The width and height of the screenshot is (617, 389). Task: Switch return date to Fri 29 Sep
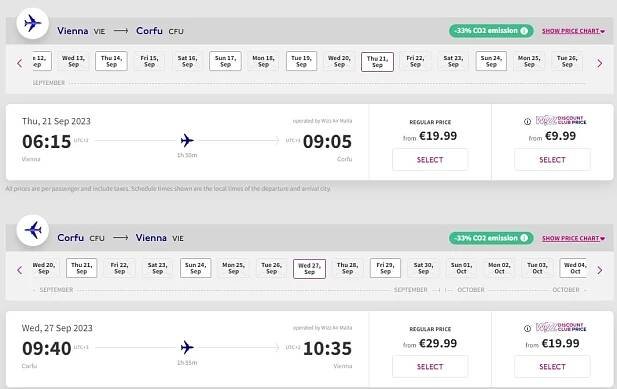385,268
